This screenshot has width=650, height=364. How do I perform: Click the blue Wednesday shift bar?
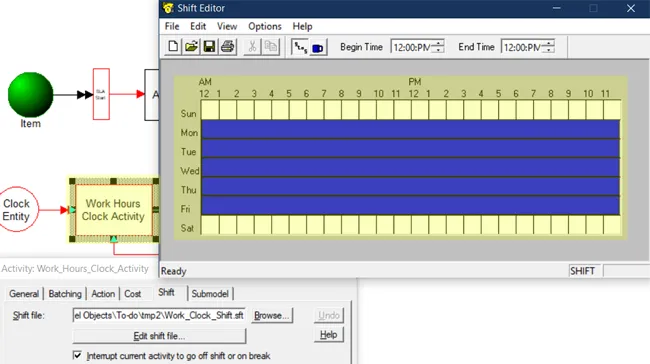(x=410, y=167)
